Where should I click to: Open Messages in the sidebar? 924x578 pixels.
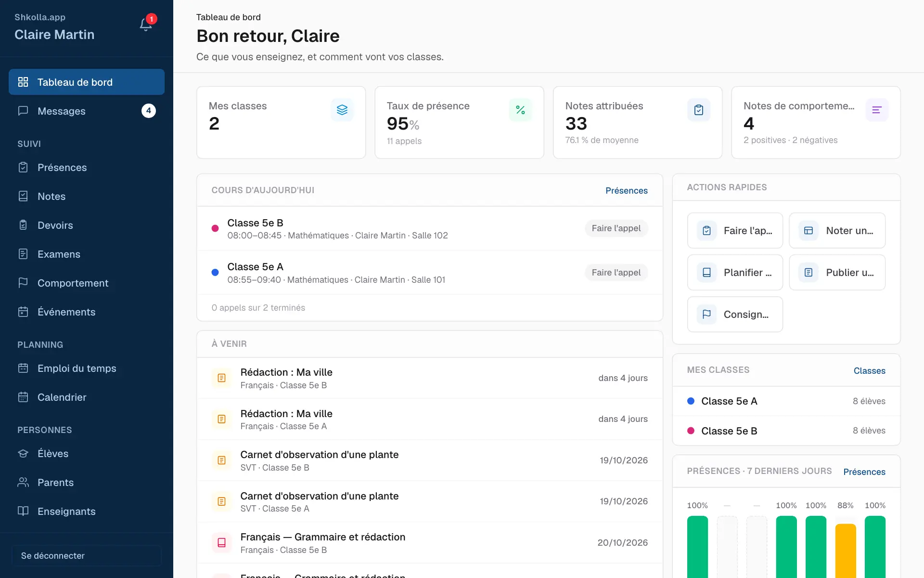pos(87,111)
